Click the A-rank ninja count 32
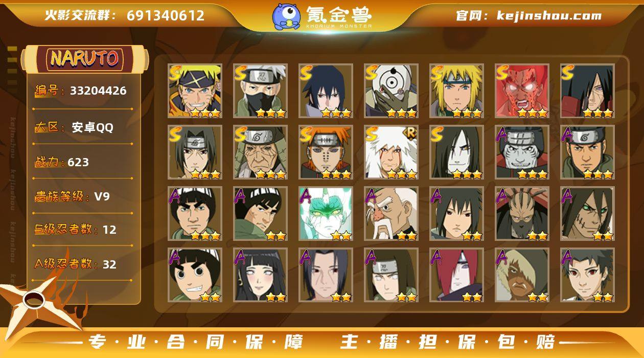The width and height of the screenshot is (644, 358). [109, 264]
